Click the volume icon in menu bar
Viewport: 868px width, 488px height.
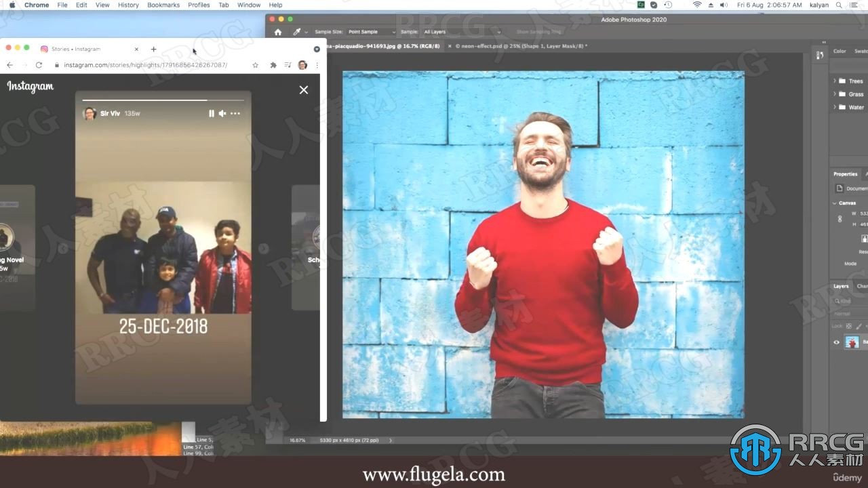click(x=723, y=5)
